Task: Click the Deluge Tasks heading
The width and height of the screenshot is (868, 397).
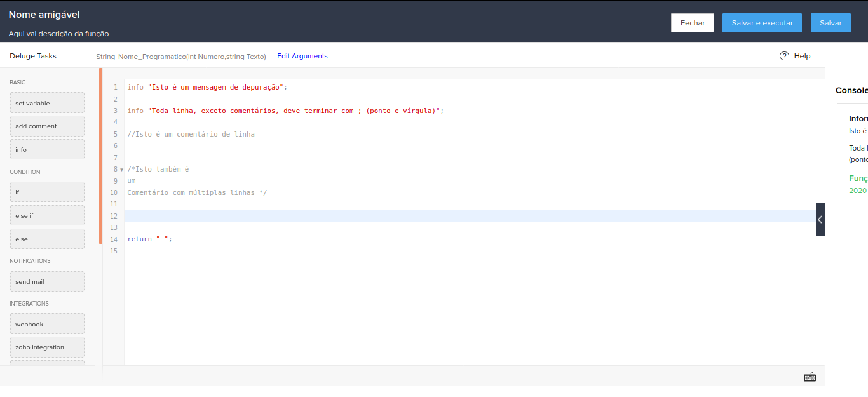Action: 33,56
